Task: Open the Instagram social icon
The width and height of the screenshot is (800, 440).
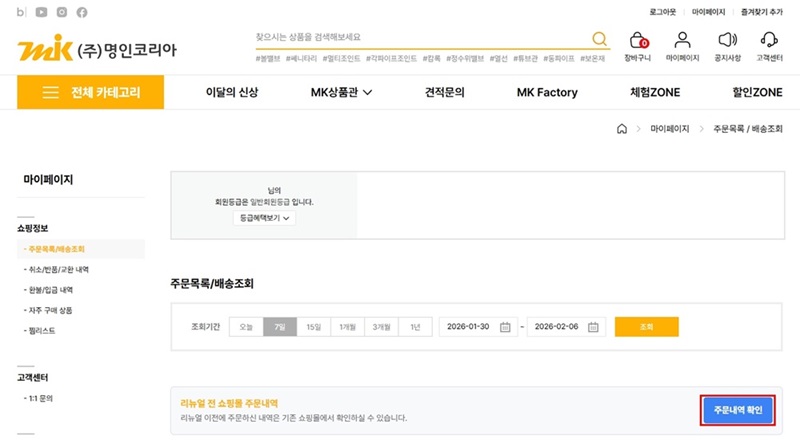Action: tap(62, 12)
